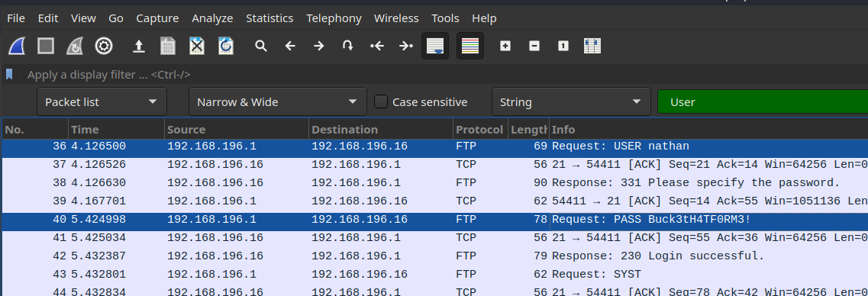
Task: Open the Edit menu
Action: pyautogui.click(x=48, y=18)
